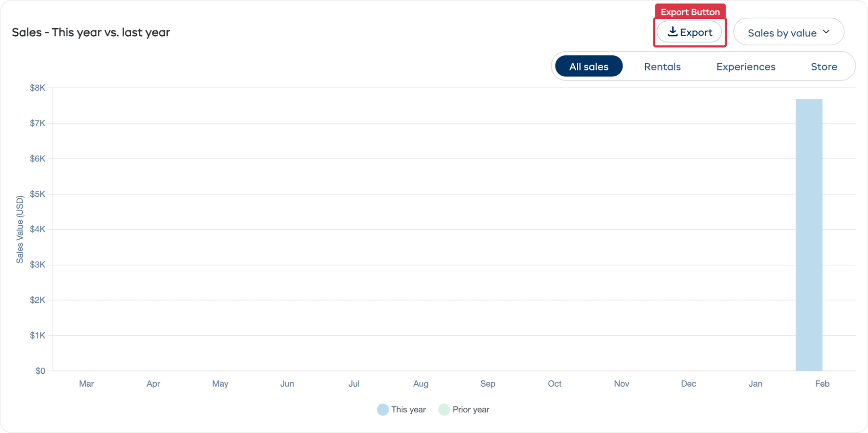
Task: Show the Store sales tab
Action: pyautogui.click(x=824, y=67)
